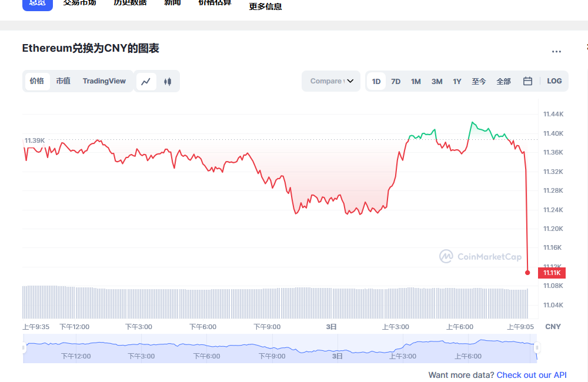Select the 总览 navigation tab
The image size is (588, 382).
pos(37,3)
